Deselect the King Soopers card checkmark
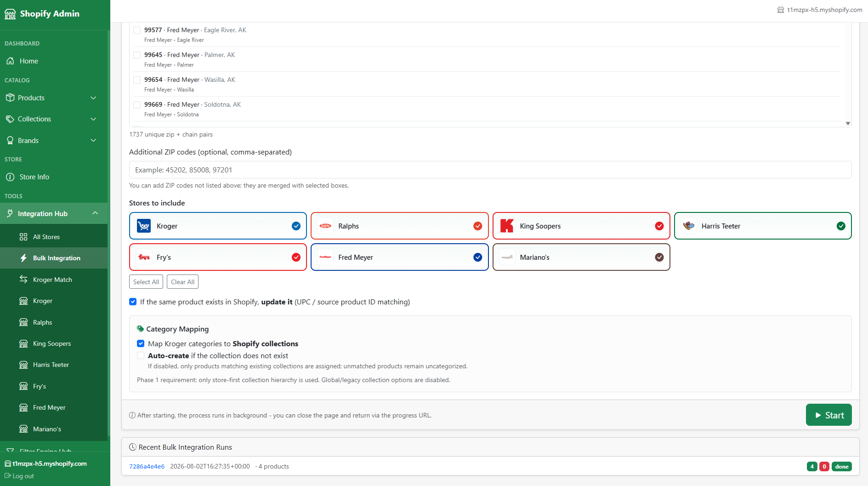This screenshot has width=868, height=486. [x=659, y=226]
